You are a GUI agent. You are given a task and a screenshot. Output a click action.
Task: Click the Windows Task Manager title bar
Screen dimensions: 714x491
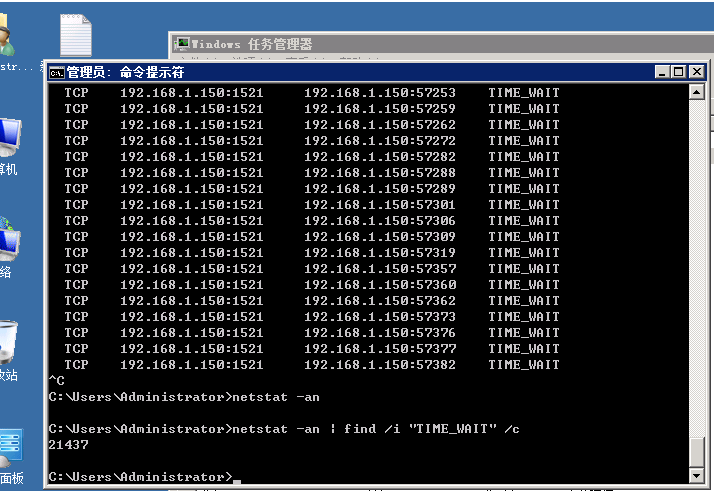click(442, 44)
